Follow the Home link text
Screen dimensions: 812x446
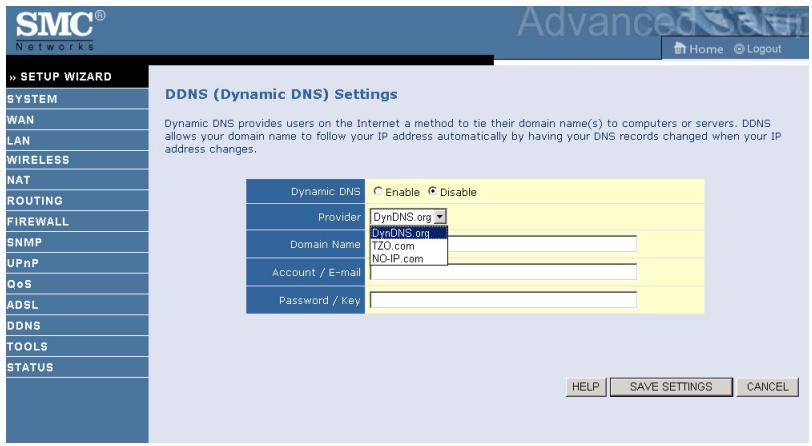click(x=706, y=49)
